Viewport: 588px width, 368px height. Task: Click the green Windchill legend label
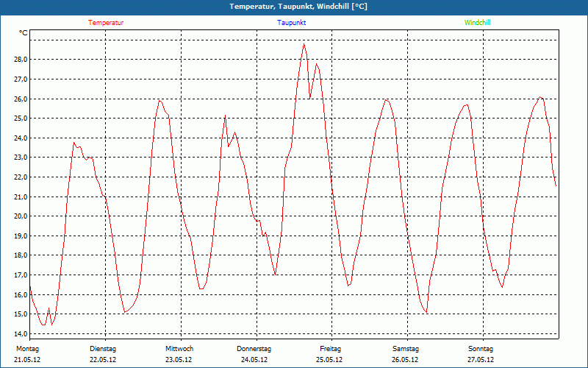[x=477, y=23]
